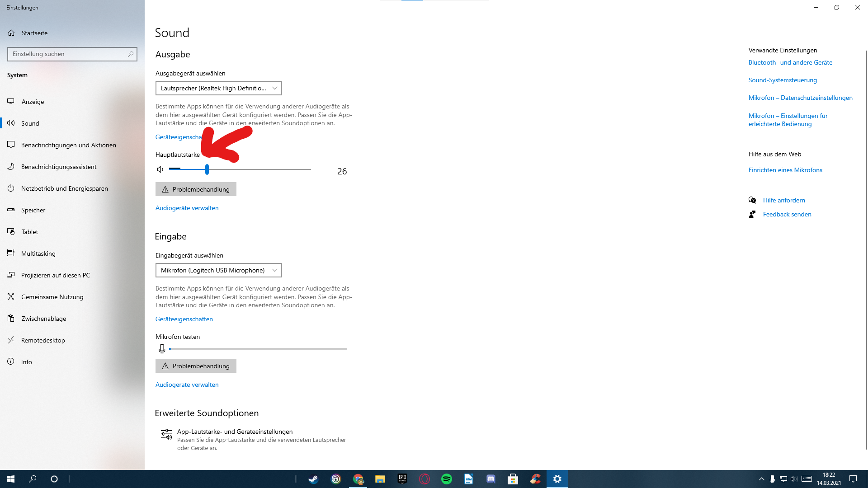The image size is (868, 488).
Task: Click the Hauptlautstärke volume slider handle
Action: (x=207, y=169)
